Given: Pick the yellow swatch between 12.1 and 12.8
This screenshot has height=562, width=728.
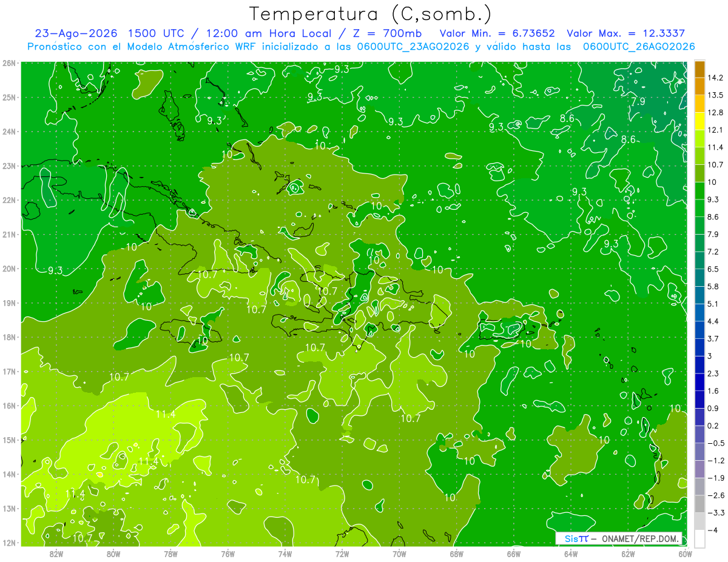Looking at the screenshot, I should point(699,121).
